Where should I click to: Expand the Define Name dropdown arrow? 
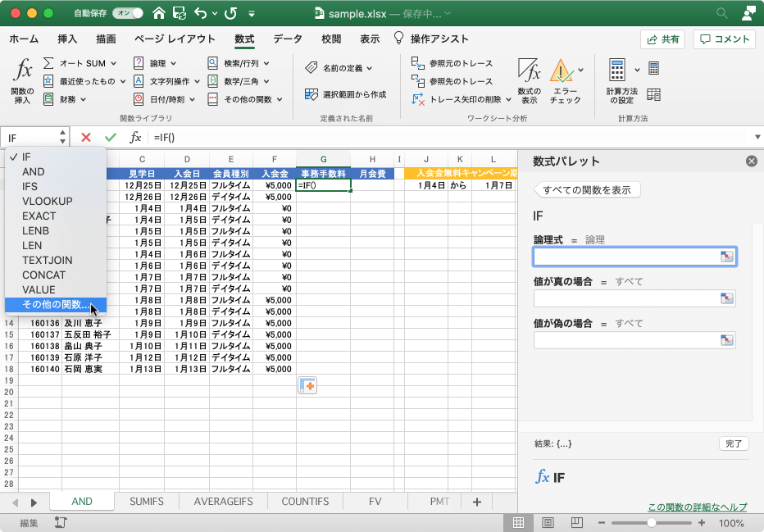370,68
